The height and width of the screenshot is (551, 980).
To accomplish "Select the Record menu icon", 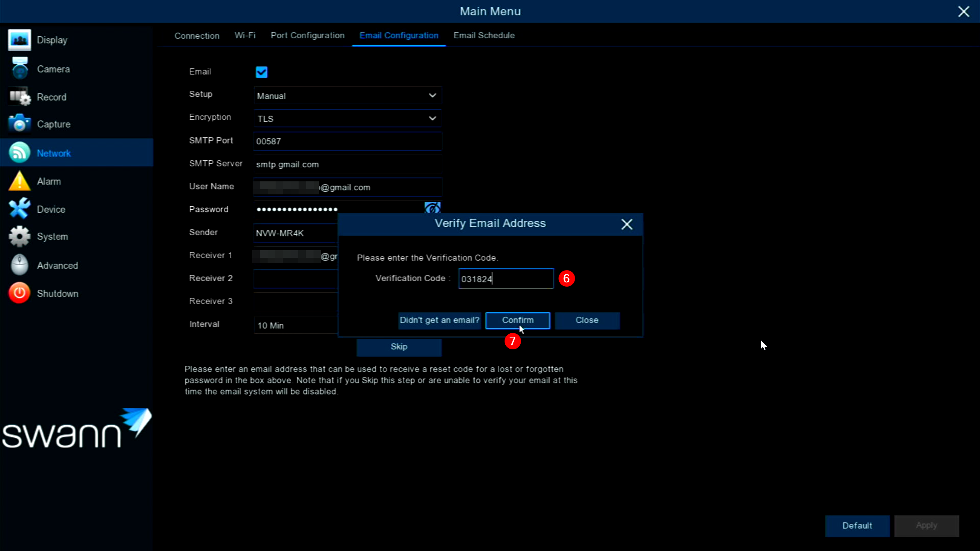I will [x=19, y=97].
